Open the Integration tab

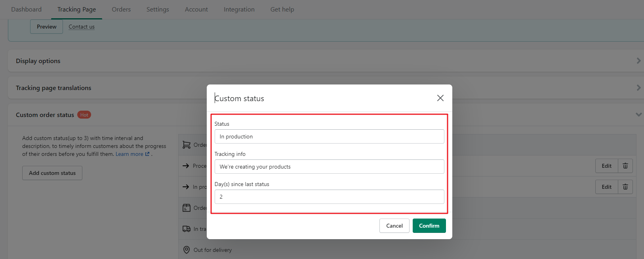tap(239, 9)
